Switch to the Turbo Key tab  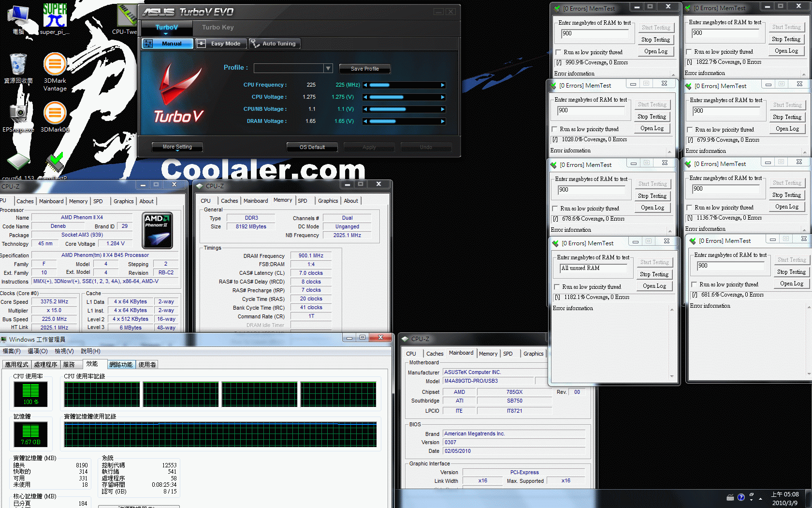[x=217, y=28]
